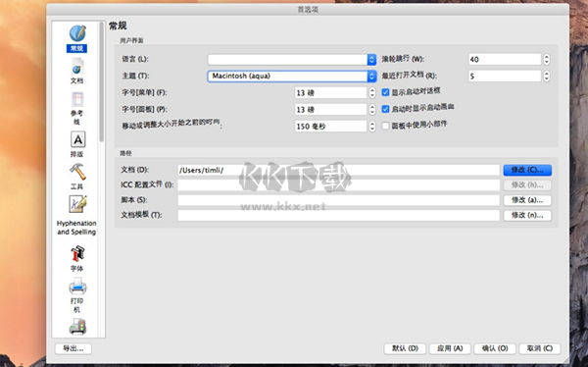Viewport: 588px width, 367px height.
Task: Select the 常规 general preferences icon
Action: coord(77,33)
